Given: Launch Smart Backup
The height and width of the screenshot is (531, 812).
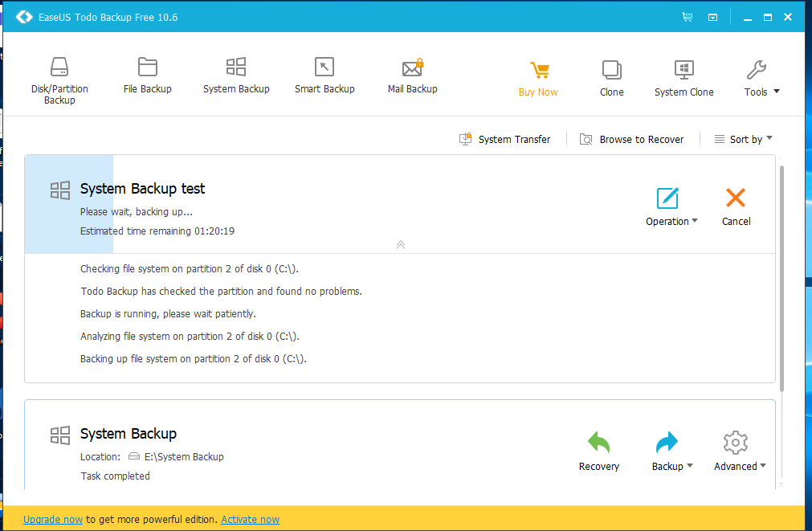Looking at the screenshot, I should (x=324, y=76).
